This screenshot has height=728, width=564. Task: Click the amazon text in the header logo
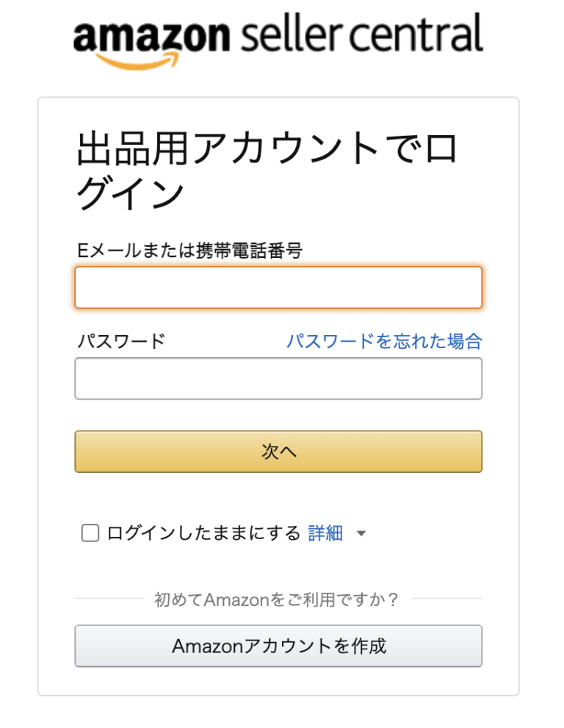(149, 35)
